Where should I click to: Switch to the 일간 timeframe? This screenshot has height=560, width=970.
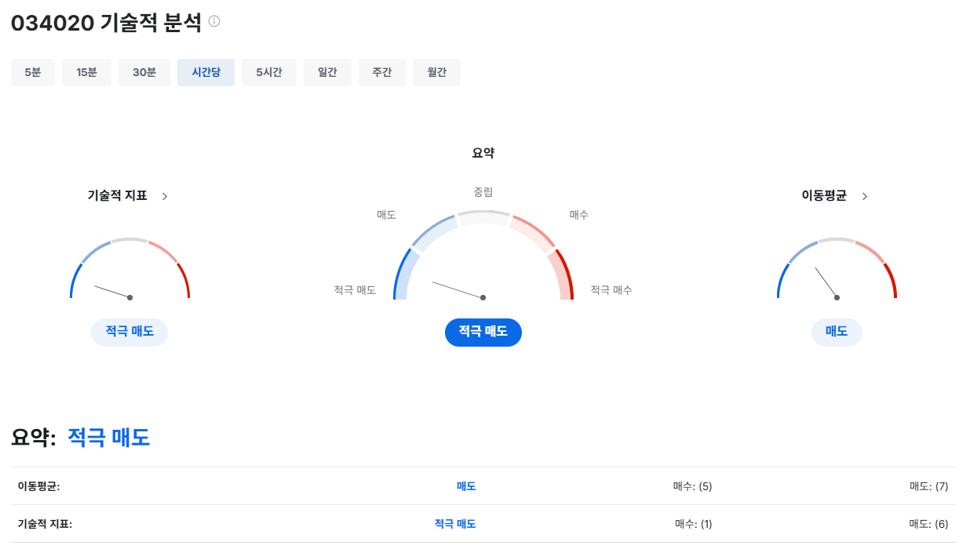327,71
